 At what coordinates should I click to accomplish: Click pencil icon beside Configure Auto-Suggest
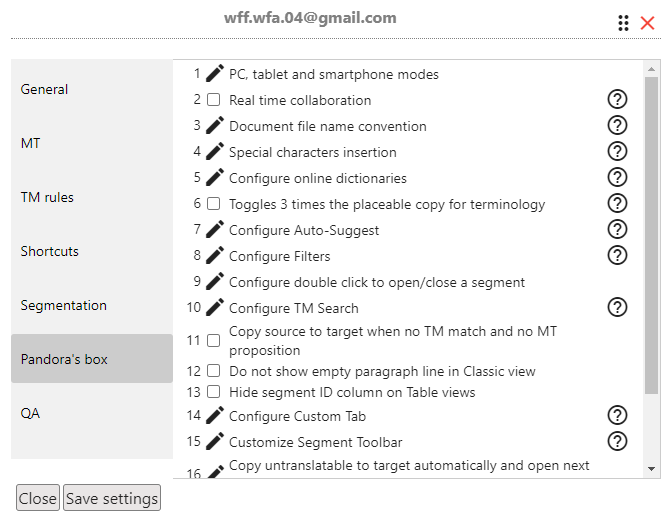(215, 230)
